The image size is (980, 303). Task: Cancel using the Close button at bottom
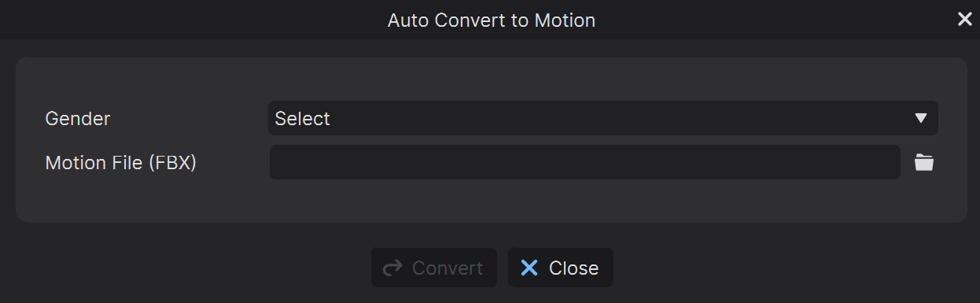[x=561, y=268]
